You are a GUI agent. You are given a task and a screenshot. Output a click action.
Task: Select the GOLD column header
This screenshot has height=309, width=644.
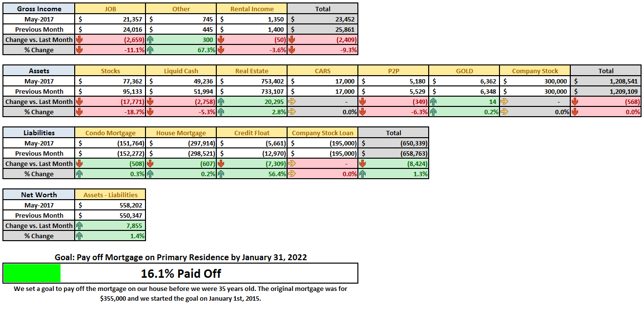464,71
